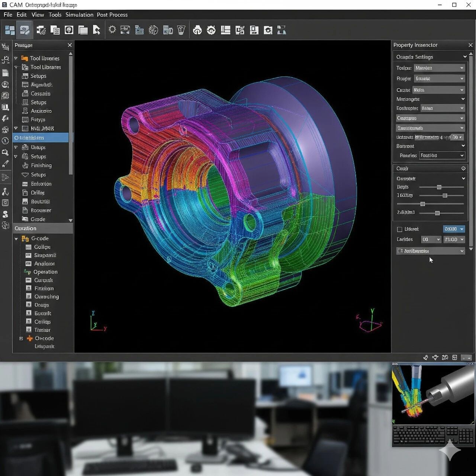Screen dimensions: 476x476
Task: Tick the checkbox above the Carictes row
Action: click(400, 229)
